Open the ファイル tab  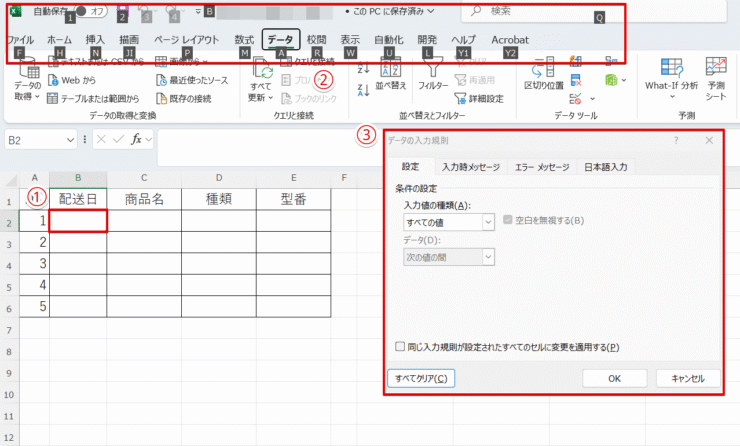(20, 40)
